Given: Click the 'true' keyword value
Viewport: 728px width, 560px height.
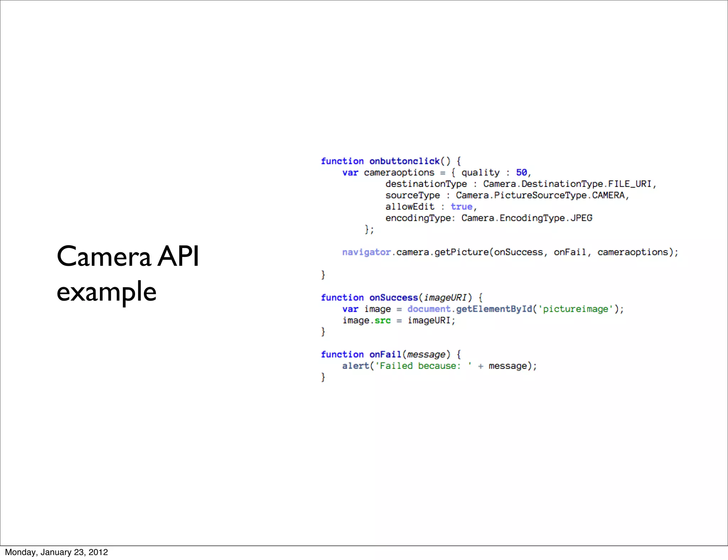Looking at the screenshot, I should coord(461,207).
